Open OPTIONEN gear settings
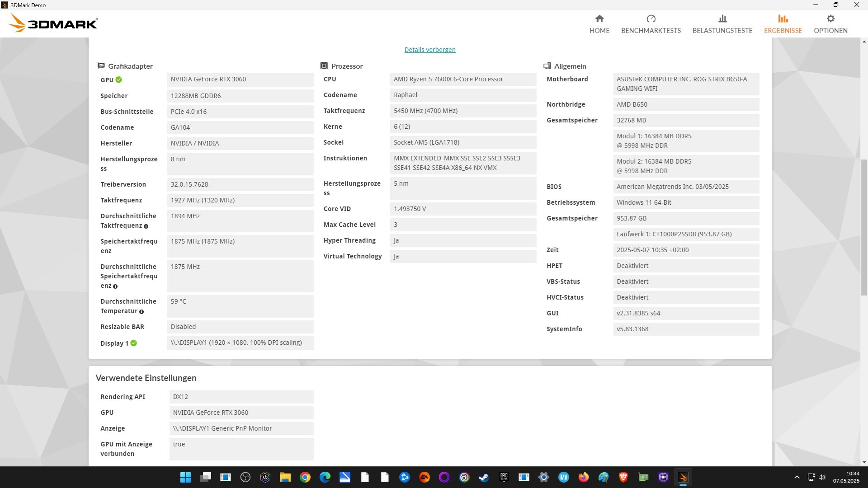The height and width of the screenshot is (488, 868). coord(830,24)
